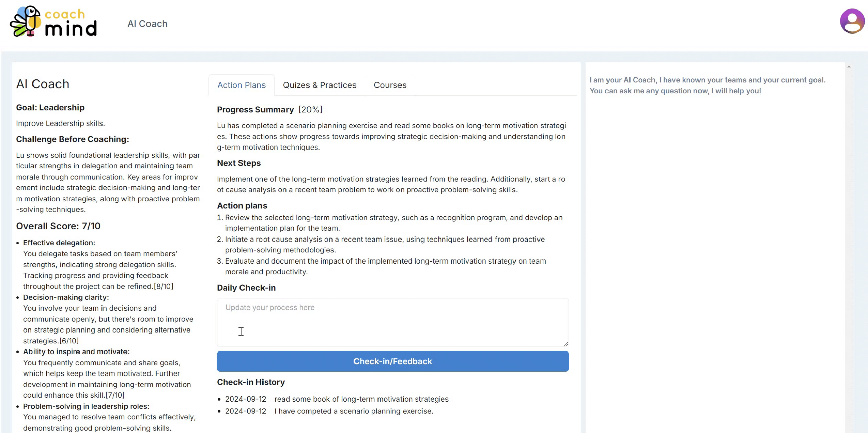Click the Check-in History heading
This screenshot has height=433, width=868.
point(251,382)
